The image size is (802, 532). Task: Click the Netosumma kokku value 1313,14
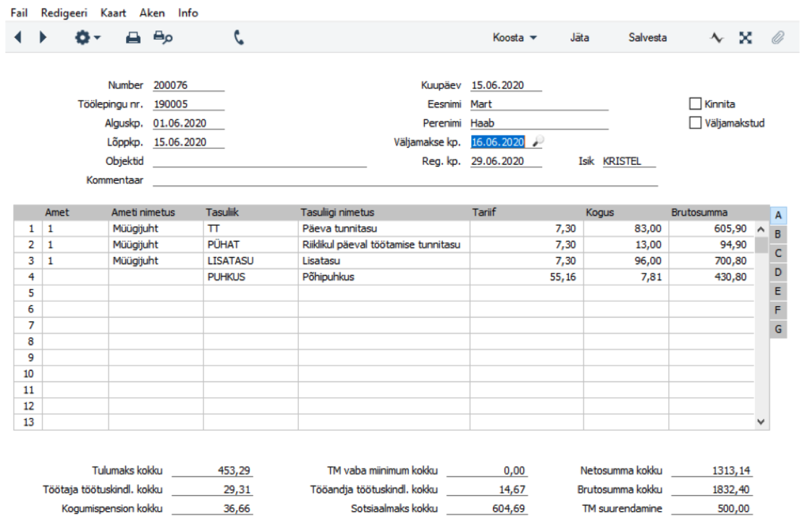[712, 470]
